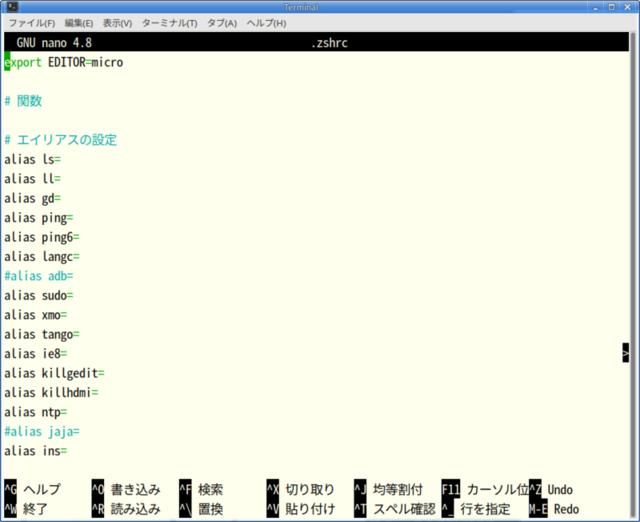
Task: Click the ^W 終了 shortcut hint
Action: click(26, 509)
